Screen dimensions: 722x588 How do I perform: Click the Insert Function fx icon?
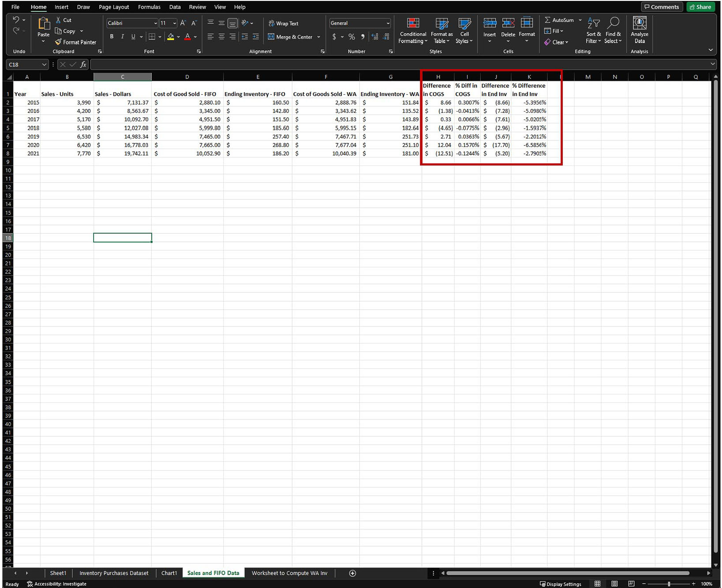[83, 64]
